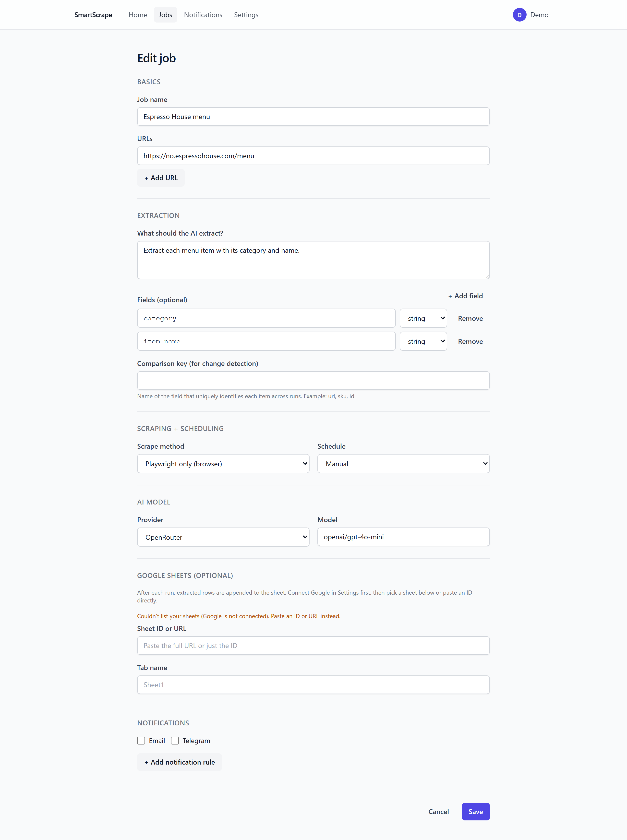627x840 pixels.
Task: Change the item_name field type dropdown
Action: click(423, 341)
